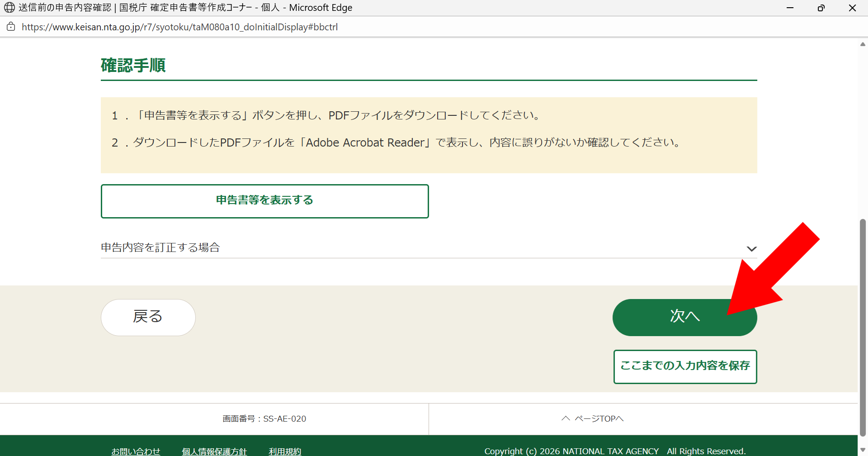Click the lock icon in the address bar
868x456 pixels.
point(11,27)
